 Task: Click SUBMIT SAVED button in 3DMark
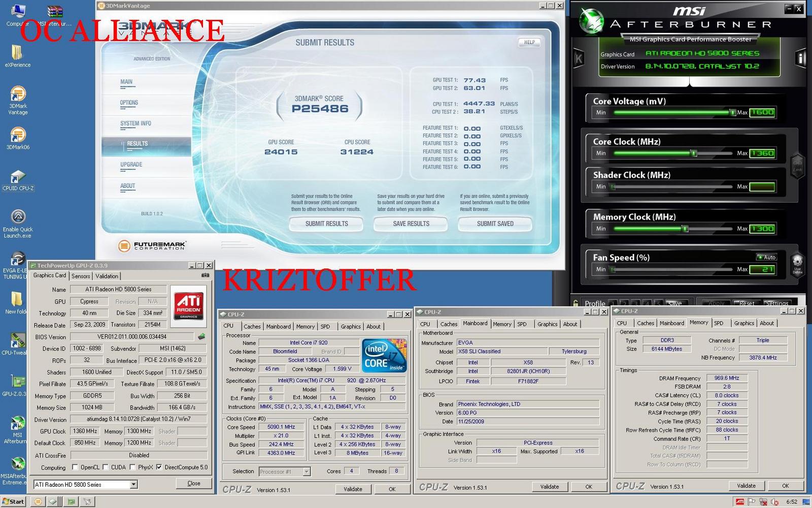[495, 224]
